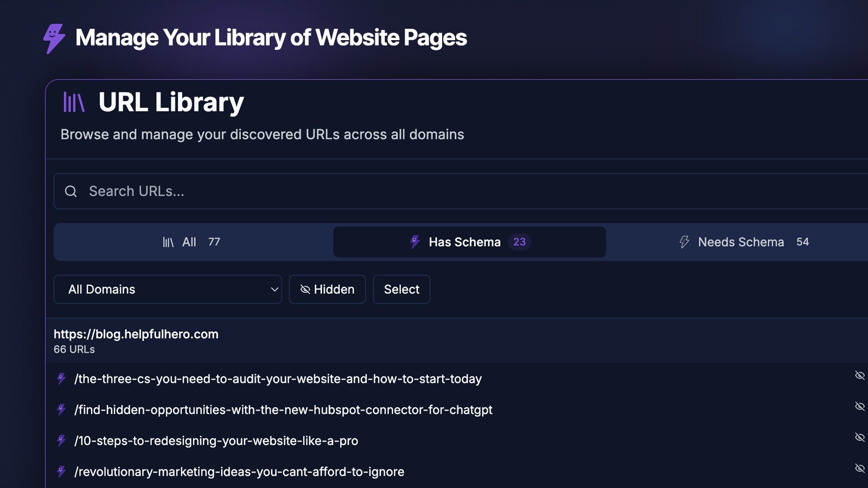Image resolution: width=868 pixels, height=488 pixels.
Task: Toggle the Hidden URLs filter button
Action: (x=327, y=290)
